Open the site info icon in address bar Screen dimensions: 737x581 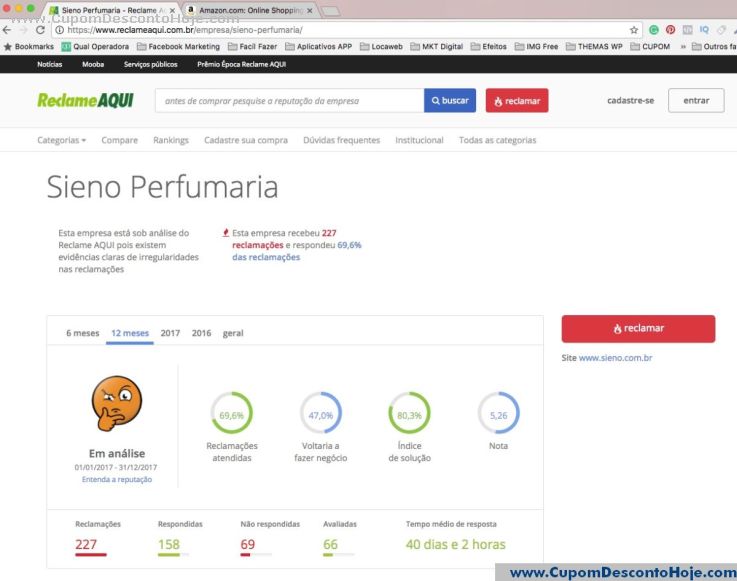tap(60, 30)
